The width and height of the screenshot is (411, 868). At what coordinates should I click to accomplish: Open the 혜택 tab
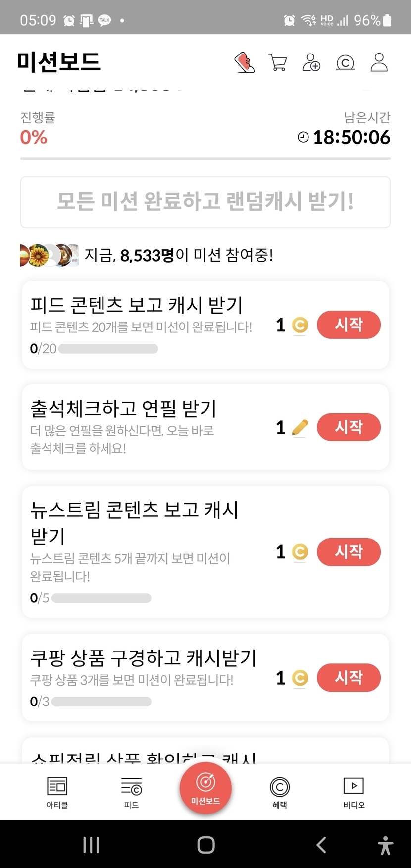(280, 792)
